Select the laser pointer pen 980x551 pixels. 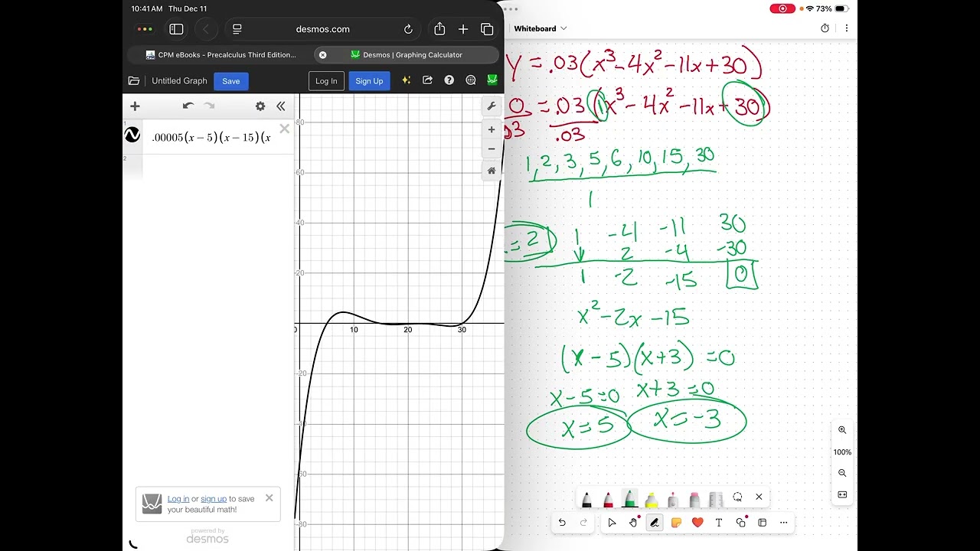tap(673, 499)
